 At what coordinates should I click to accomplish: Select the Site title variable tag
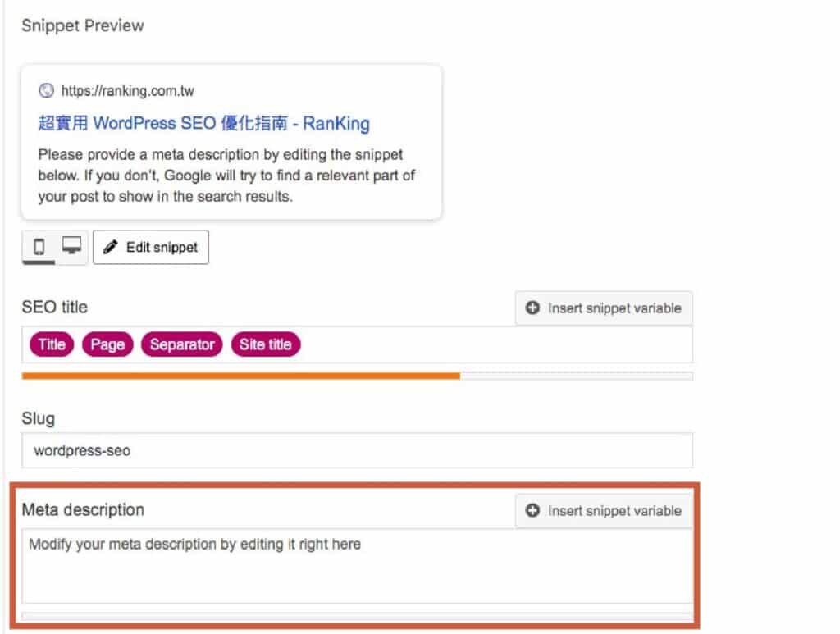[265, 344]
